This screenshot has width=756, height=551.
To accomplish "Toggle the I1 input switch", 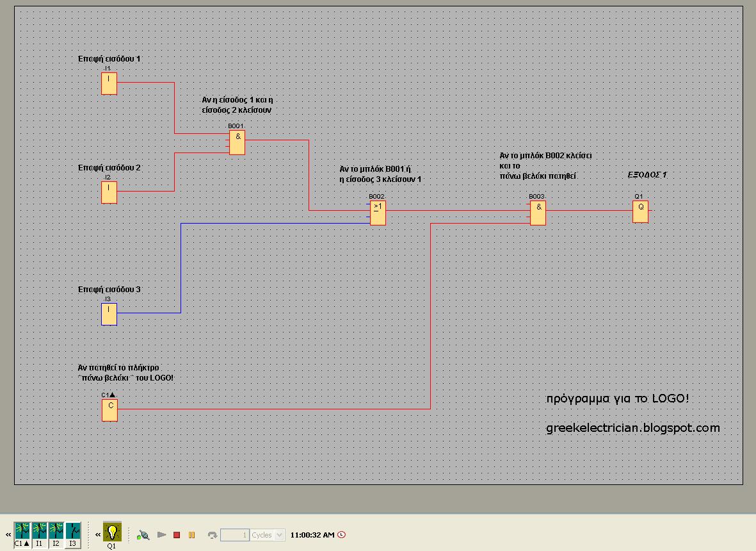I will click(x=39, y=530).
